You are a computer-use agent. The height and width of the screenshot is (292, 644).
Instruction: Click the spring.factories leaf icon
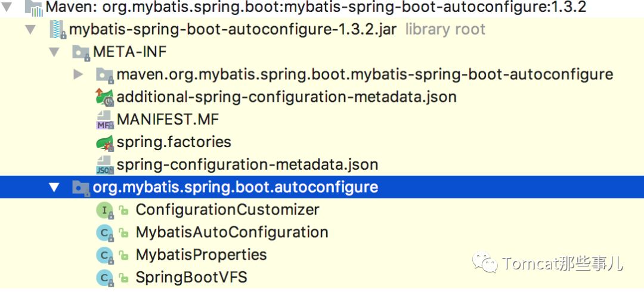[x=105, y=142]
